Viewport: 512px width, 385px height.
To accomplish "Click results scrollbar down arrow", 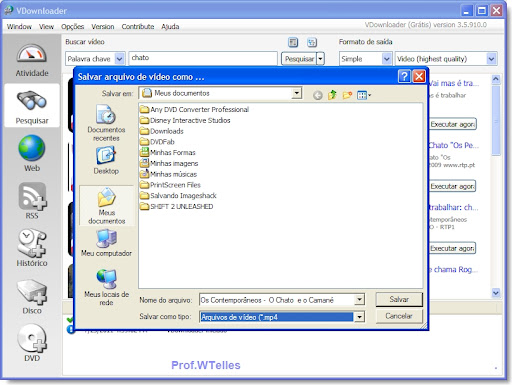I will 496,293.
